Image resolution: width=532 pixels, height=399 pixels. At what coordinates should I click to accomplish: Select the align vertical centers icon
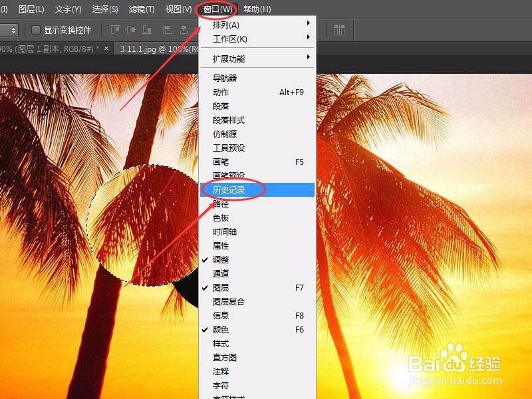(131, 30)
